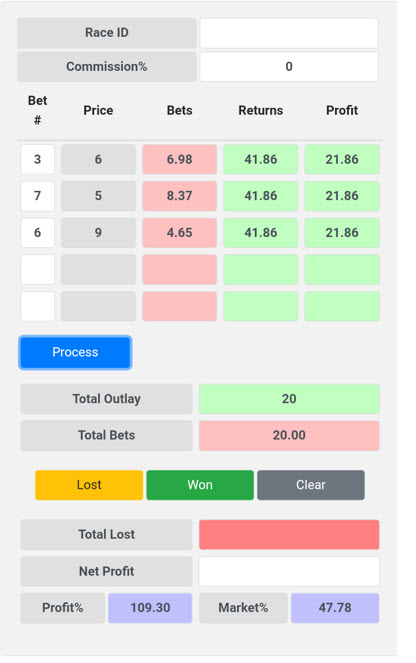Screen dimensions: 416x663
Task: Click the Total Bets field showing 20.00
Action: coord(289,435)
